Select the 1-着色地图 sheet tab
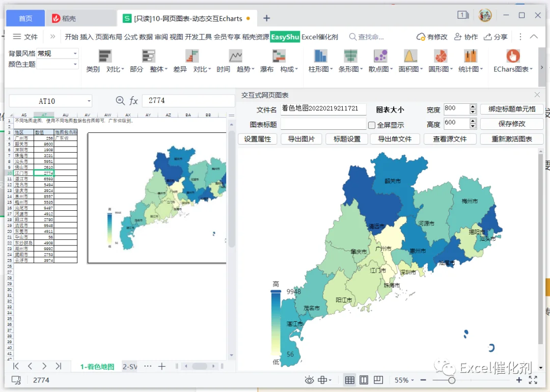 coord(97,367)
